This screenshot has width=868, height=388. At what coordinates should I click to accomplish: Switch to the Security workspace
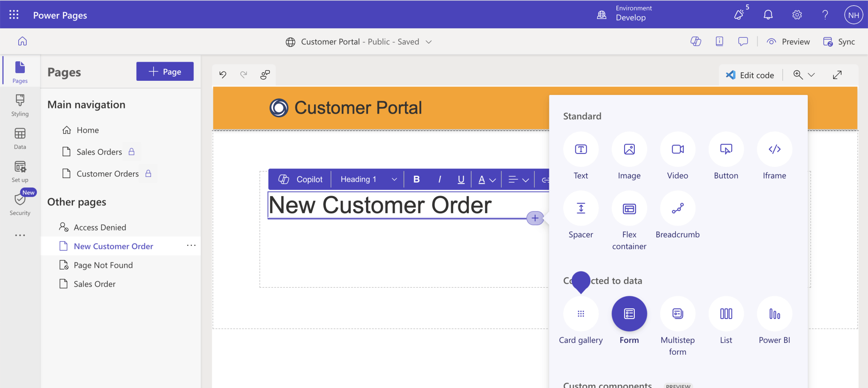pyautogui.click(x=20, y=204)
